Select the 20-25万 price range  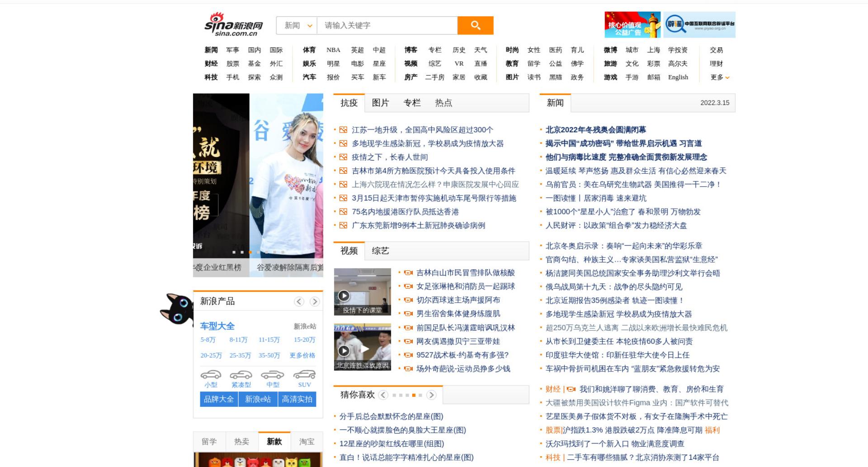(211, 356)
